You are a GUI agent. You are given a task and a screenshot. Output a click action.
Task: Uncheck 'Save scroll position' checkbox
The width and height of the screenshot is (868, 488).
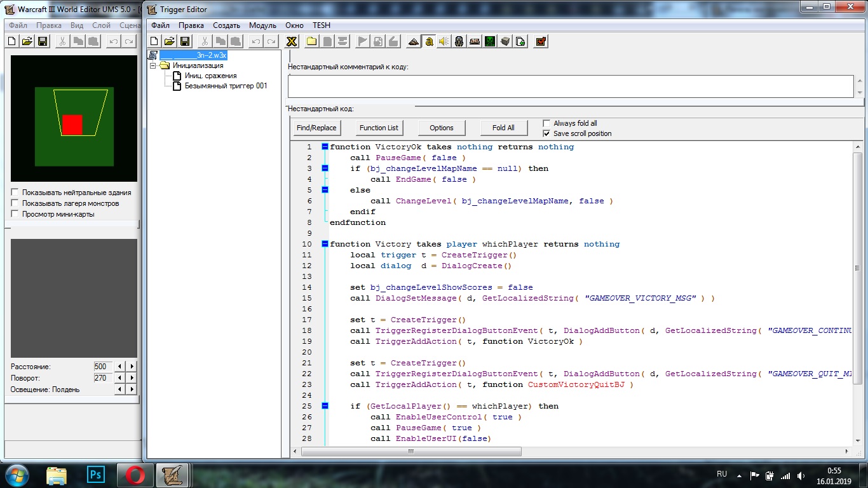546,133
